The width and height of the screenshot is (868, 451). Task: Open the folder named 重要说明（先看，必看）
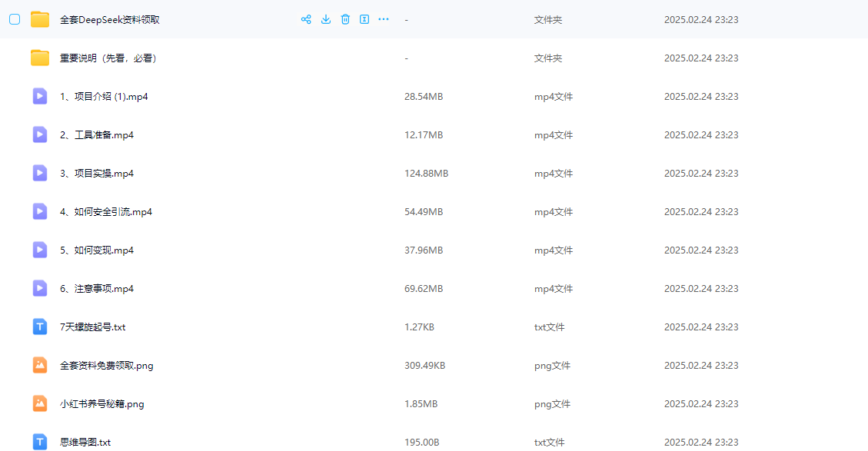(110, 58)
